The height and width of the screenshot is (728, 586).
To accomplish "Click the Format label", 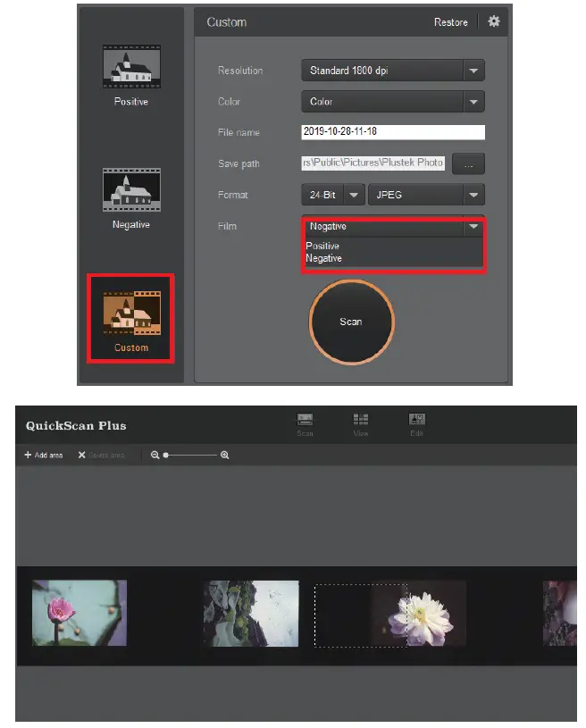I will pyautogui.click(x=232, y=195).
